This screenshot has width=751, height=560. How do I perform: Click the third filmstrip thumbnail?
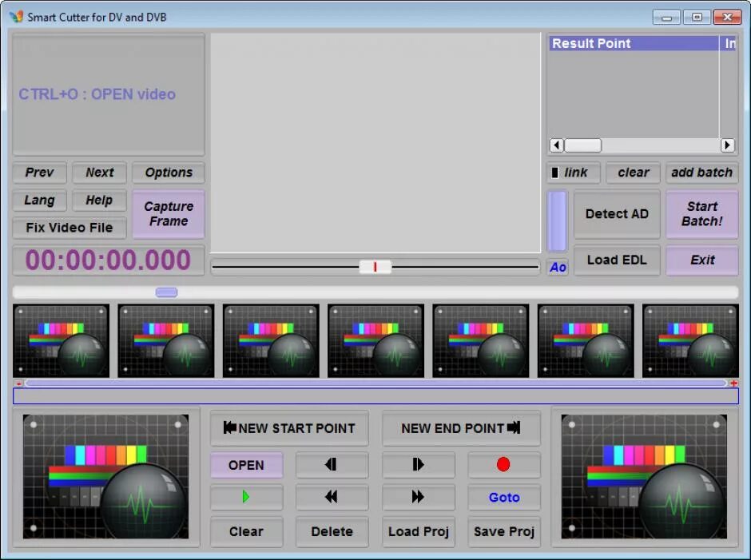[271, 340]
